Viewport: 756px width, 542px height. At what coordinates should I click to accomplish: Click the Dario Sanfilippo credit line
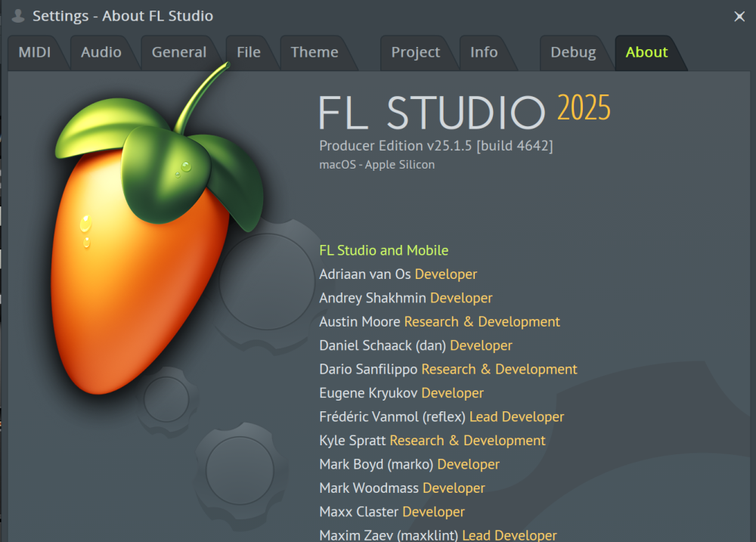(448, 370)
